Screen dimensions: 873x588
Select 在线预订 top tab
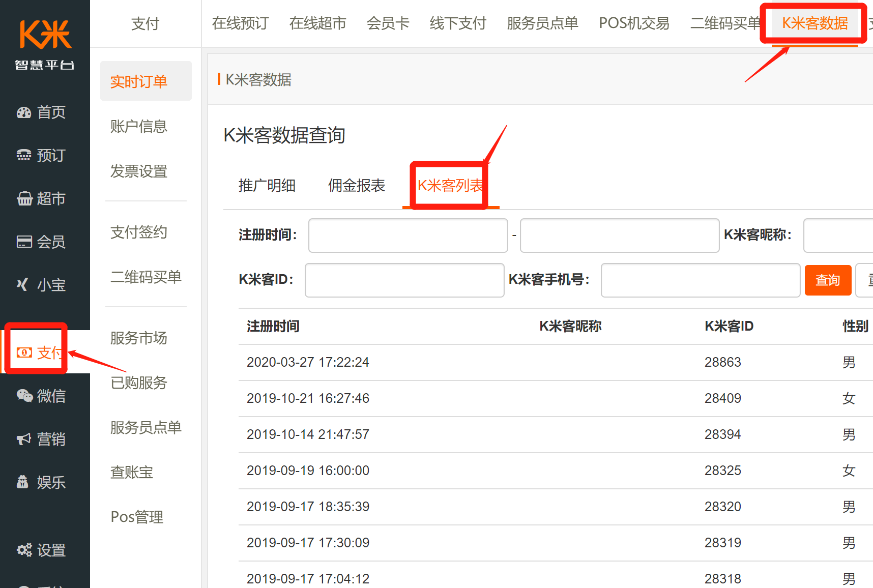tap(241, 23)
